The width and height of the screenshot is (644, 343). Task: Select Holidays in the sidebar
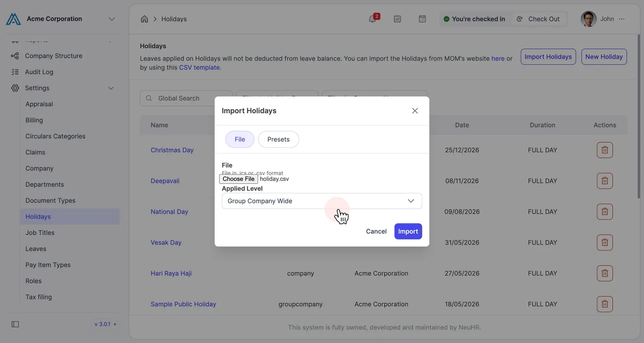coord(70,217)
